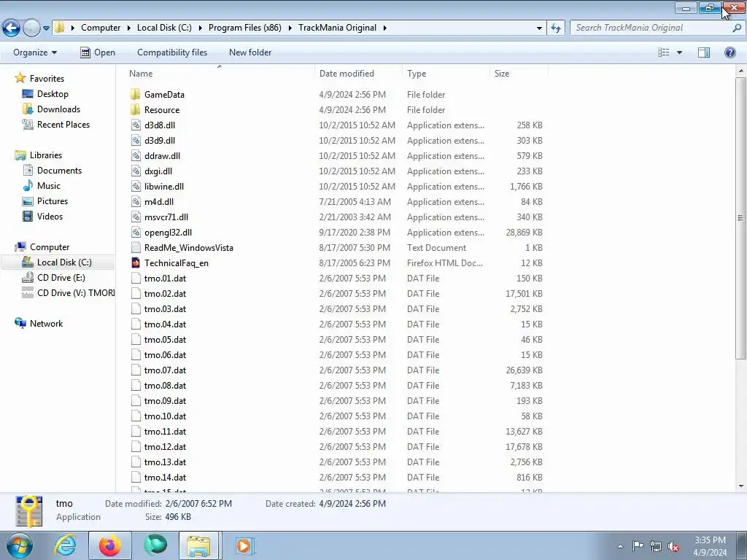The image size is (747, 560).
Task: Select Network in navigation pane
Action: (x=46, y=324)
